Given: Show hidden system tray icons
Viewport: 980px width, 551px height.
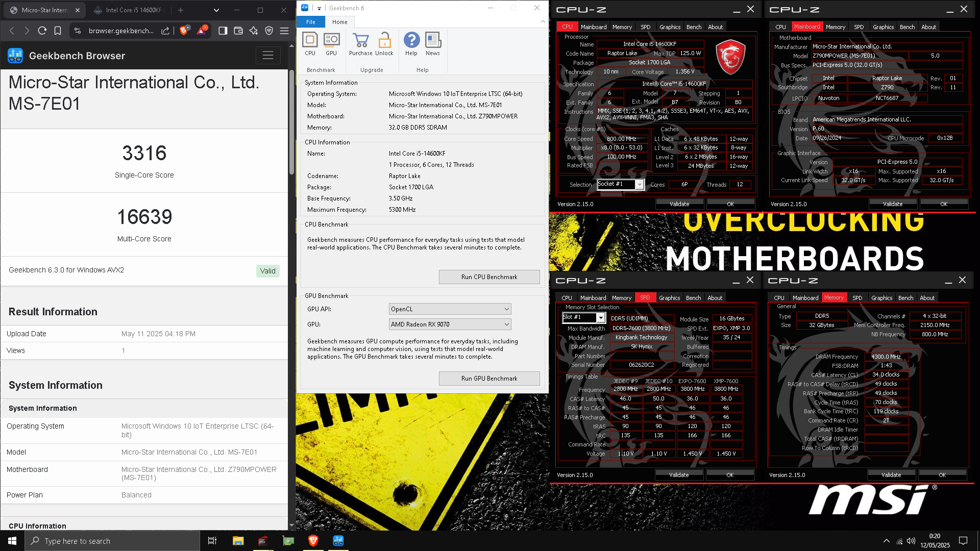Looking at the screenshot, I should 886,541.
